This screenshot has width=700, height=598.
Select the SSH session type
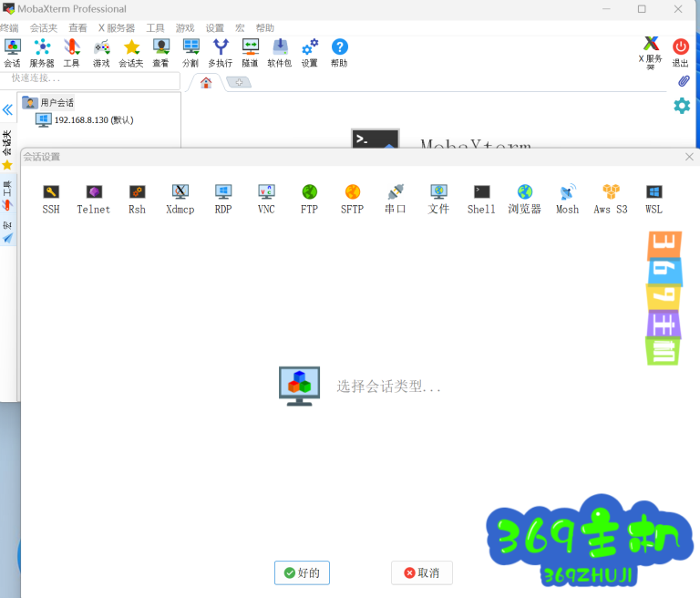pyautogui.click(x=51, y=200)
